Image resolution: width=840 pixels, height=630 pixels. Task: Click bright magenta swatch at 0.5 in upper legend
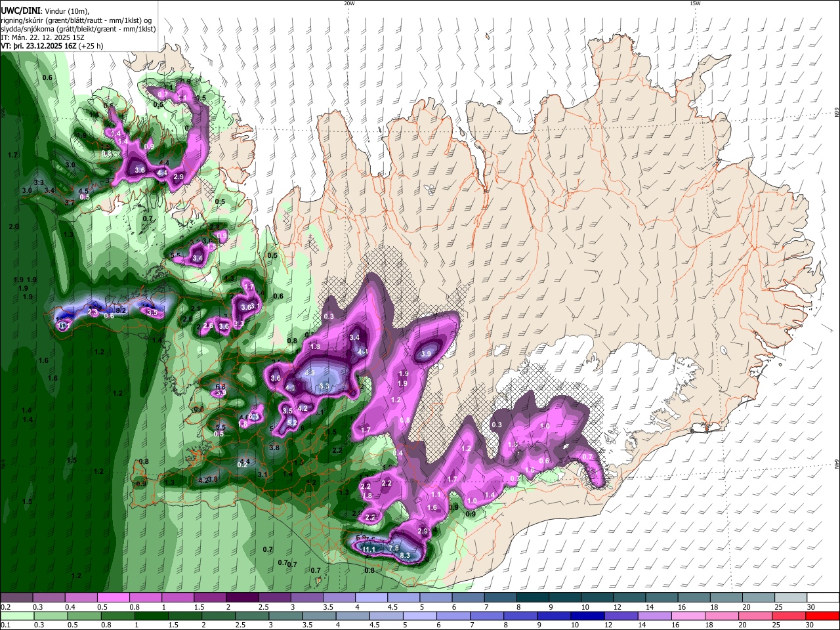point(113,597)
